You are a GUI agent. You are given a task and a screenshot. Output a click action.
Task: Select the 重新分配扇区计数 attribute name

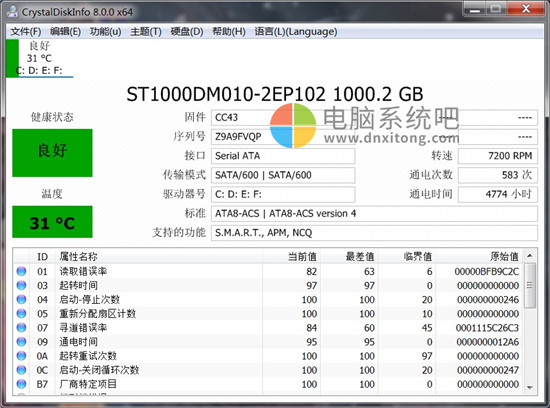[98, 313]
